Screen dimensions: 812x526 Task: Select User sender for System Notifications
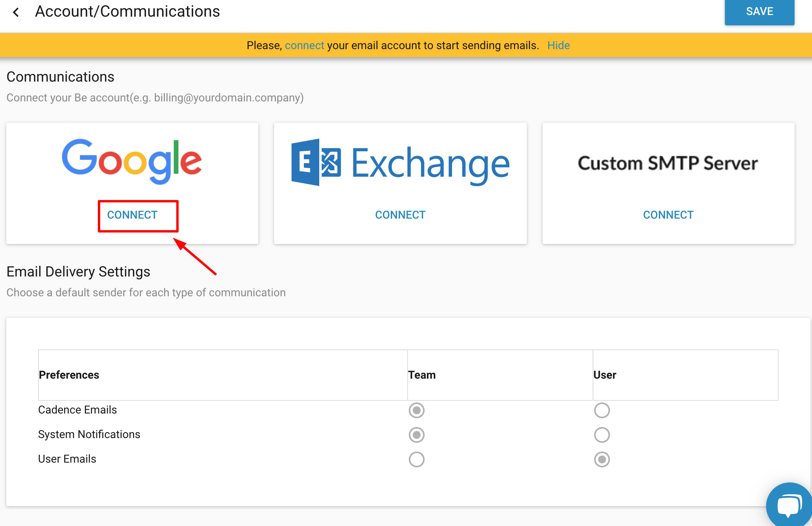[x=602, y=435]
